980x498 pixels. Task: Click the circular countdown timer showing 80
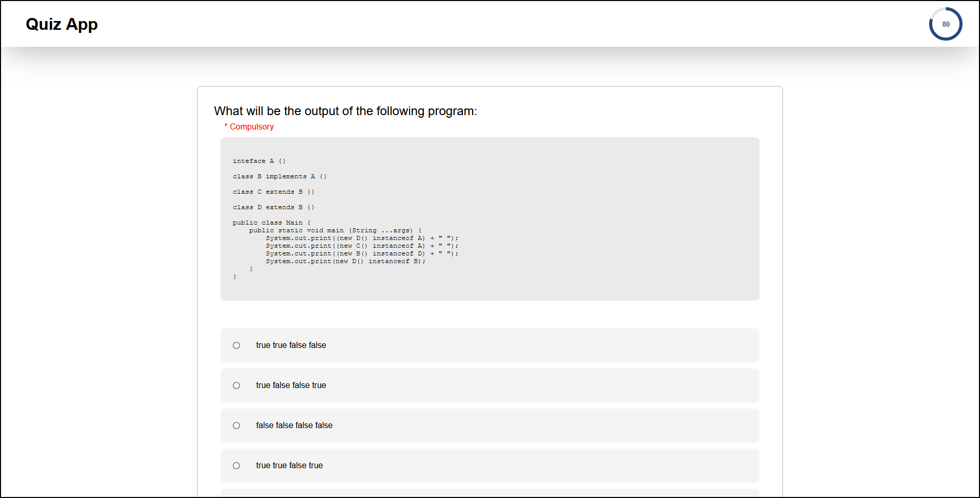click(x=946, y=24)
